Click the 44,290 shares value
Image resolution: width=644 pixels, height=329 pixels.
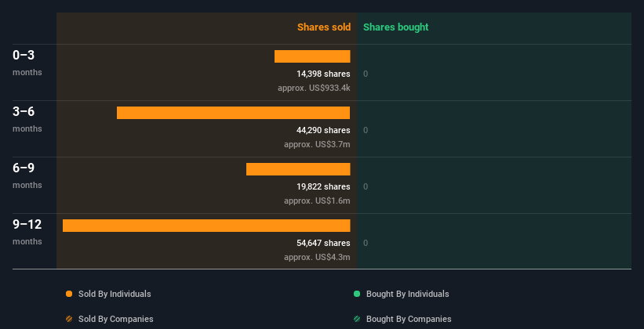[x=323, y=130]
